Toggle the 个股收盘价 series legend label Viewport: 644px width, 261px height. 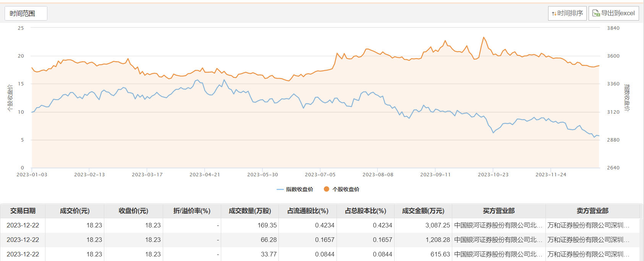tap(346, 189)
